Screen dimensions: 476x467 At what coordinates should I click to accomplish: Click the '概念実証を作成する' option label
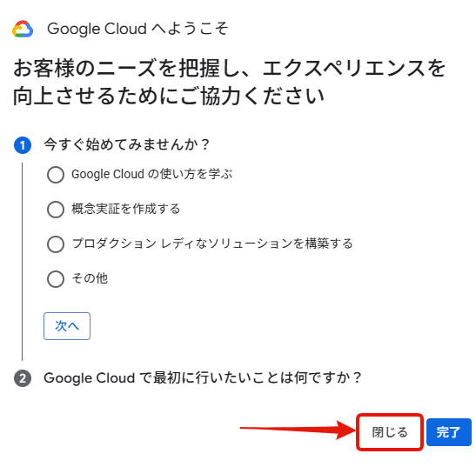pyautogui.click(x=126, y=209)
